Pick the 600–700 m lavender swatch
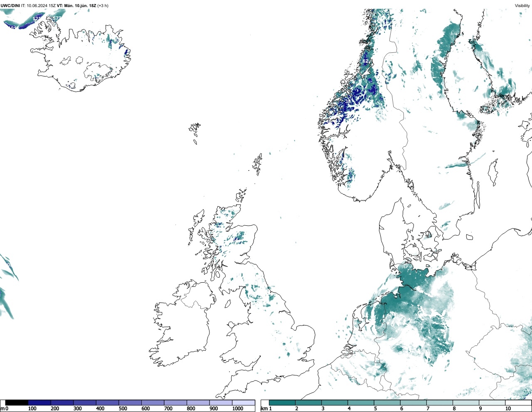This screenshot has height=412, width=532. click(153, 402)
